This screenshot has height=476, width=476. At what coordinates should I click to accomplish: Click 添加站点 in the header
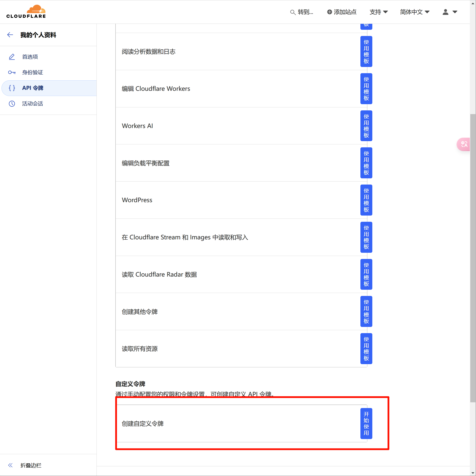tap(342, 12)
